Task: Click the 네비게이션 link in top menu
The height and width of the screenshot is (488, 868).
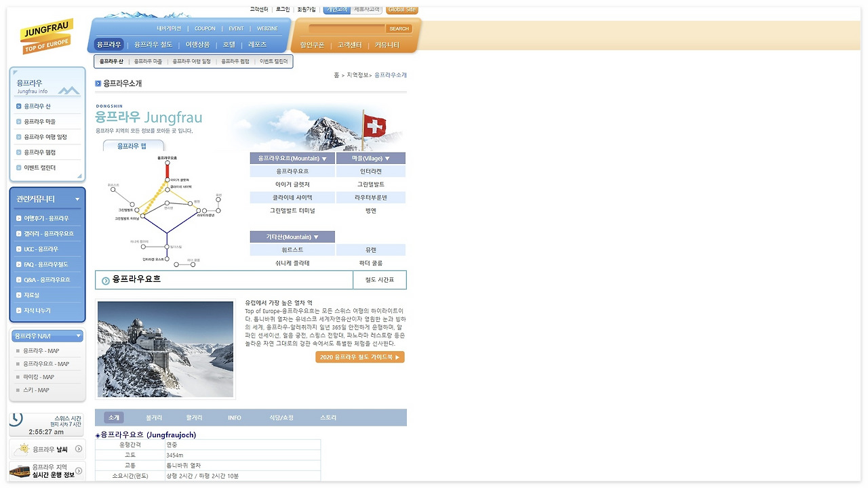Action: [x=169, y=28]
